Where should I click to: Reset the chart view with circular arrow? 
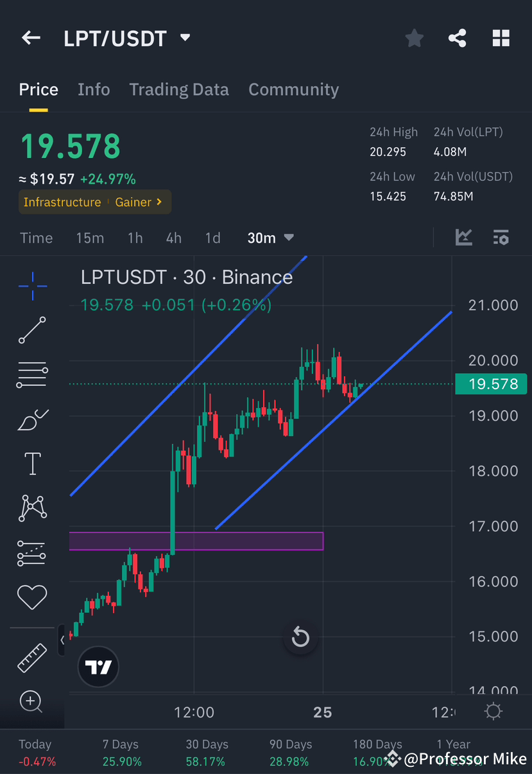pos(300,637)
